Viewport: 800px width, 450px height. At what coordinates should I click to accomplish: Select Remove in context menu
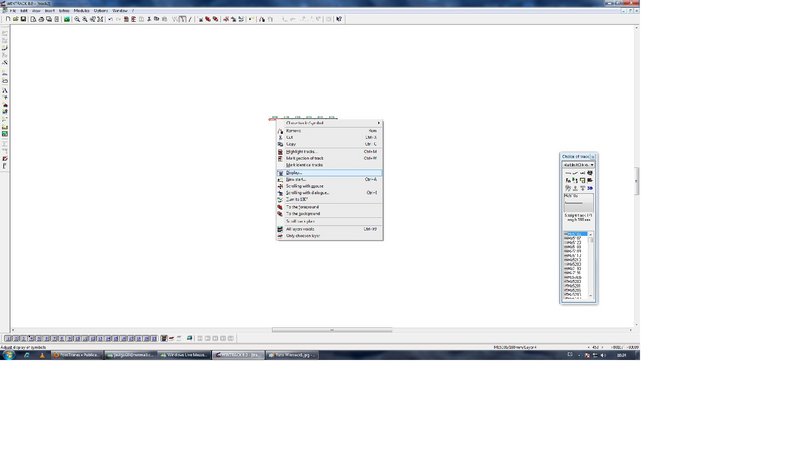[330, 131]
